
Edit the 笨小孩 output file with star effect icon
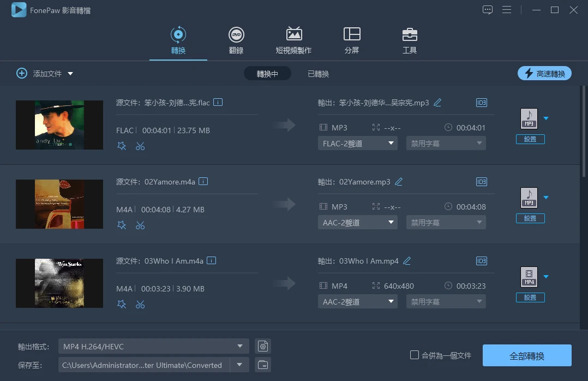122,146
